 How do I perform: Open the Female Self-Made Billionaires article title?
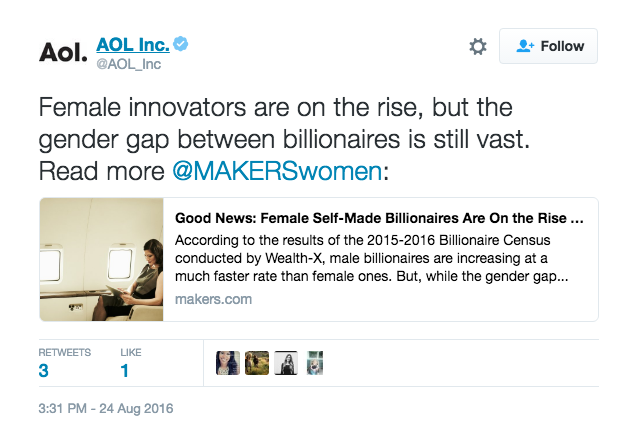click(x=379, y=217)
